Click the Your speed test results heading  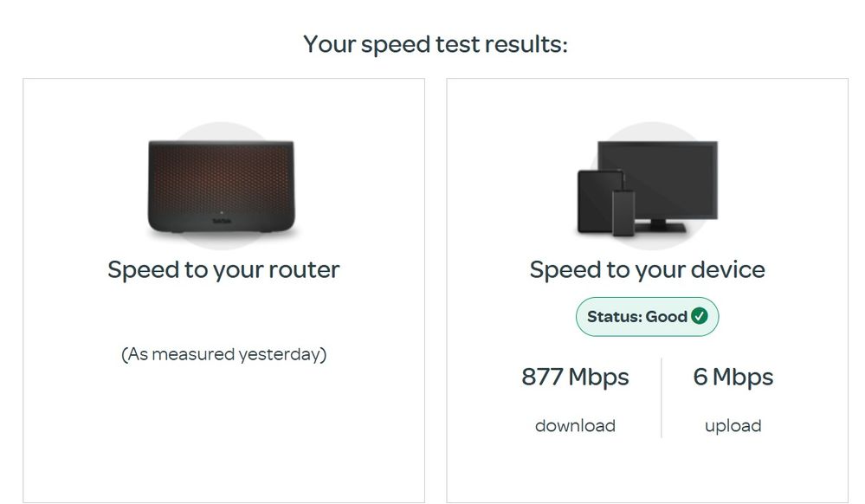point(434,43)
